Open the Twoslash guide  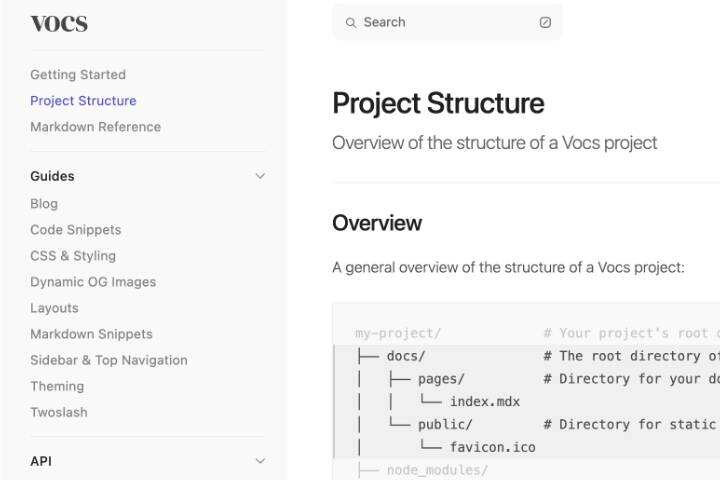coord(59,412)
